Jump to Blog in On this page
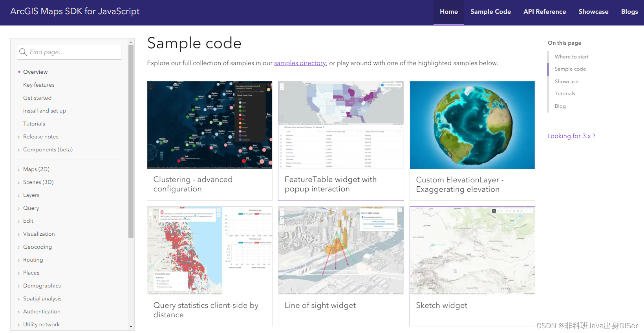This screenshot has height=333, width=644. 560,106
